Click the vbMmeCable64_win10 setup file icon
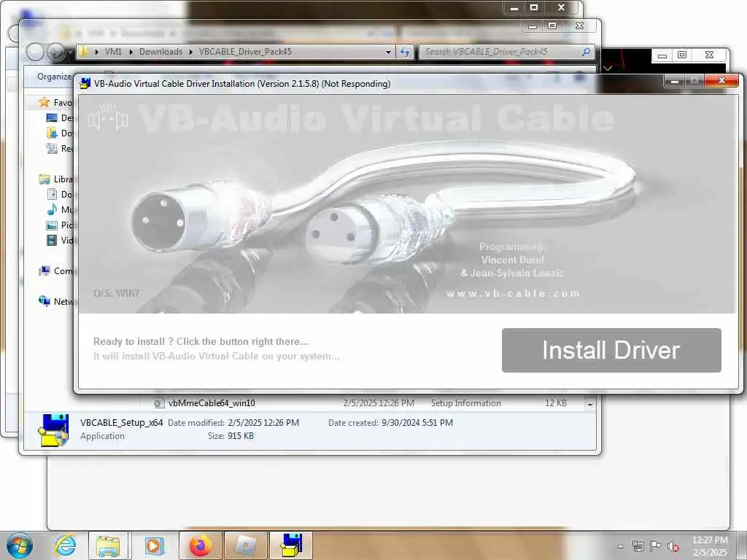Viewport: 747px width, 560px height. 159,403
